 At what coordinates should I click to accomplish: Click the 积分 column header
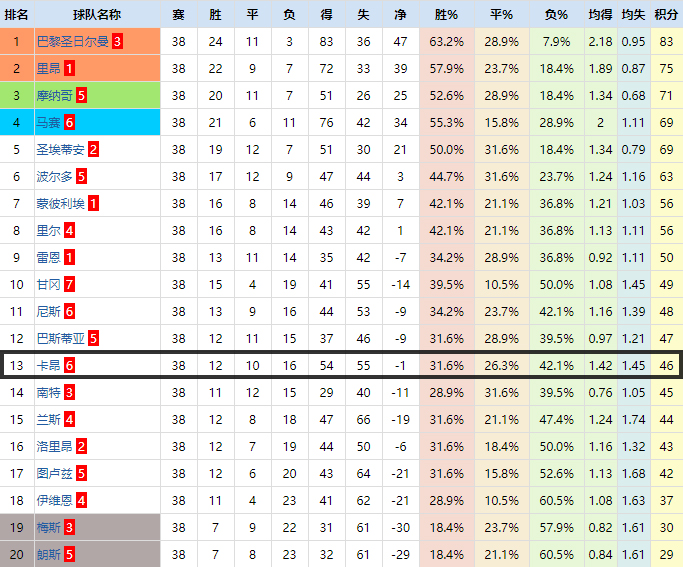tap(666, 15)
